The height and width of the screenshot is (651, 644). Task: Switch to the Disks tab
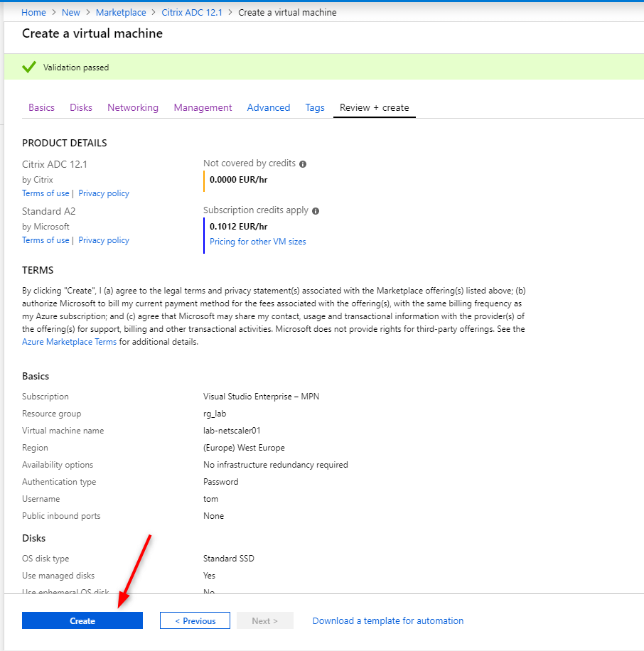click(x=81, y=107)
